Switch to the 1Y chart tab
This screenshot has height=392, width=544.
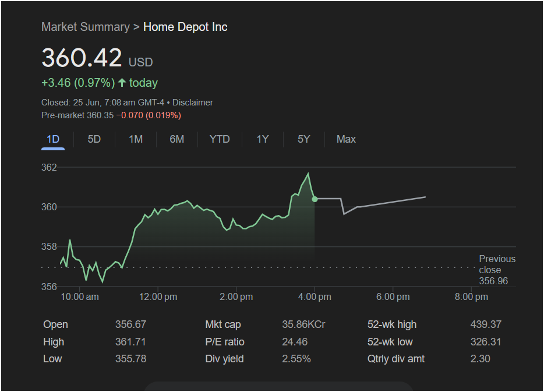click(263, 139)
